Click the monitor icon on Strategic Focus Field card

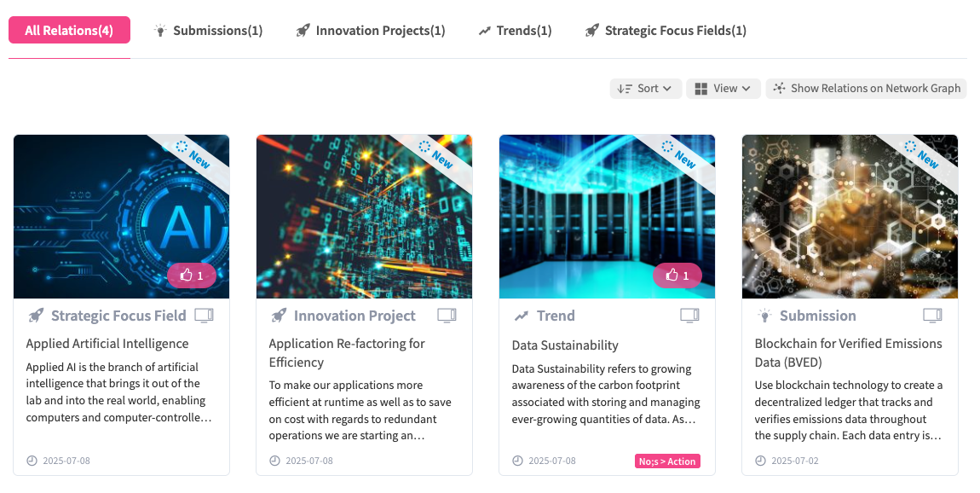[x=204, y=316]
